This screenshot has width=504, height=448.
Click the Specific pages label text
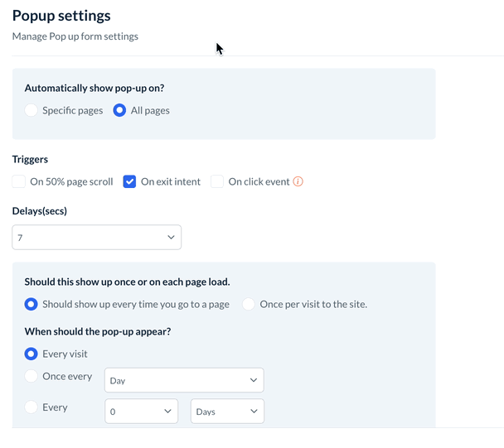coord(73,110)
